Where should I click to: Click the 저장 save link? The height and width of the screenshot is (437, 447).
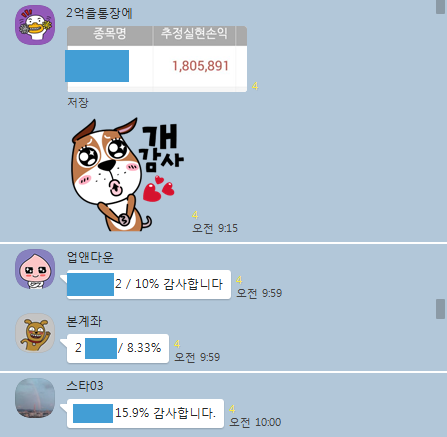point(78,102)
